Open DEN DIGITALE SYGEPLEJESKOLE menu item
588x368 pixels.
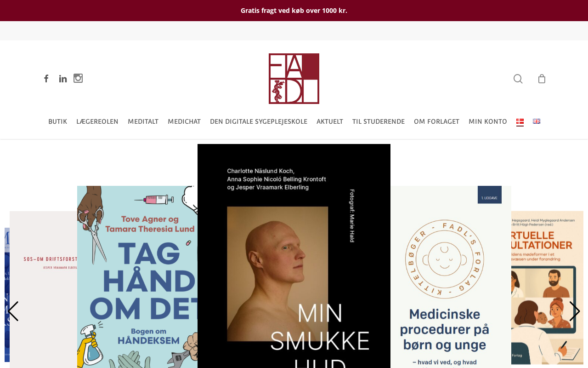(x=259, y=121)
